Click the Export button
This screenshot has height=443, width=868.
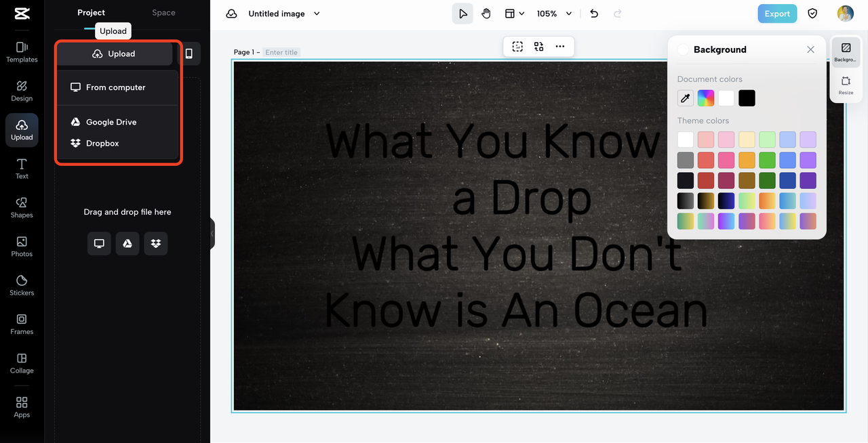click(x=777, y=14)
